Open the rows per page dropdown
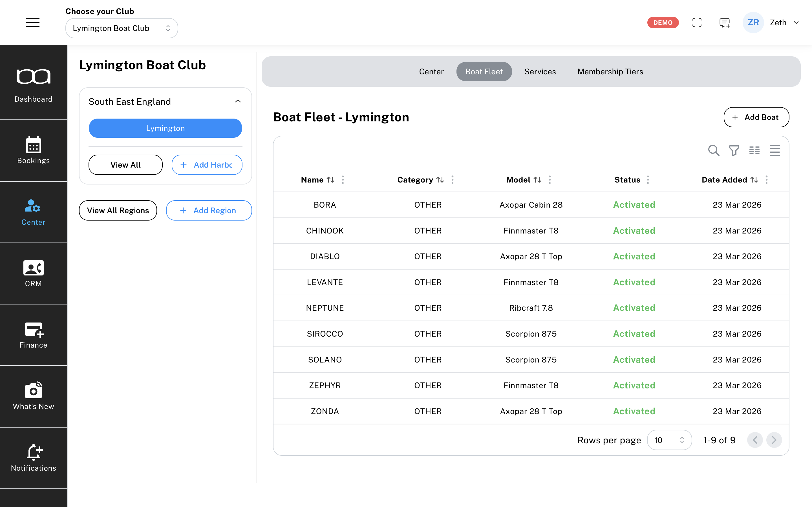This screenshot has width=812, height=507. [669, 440]
